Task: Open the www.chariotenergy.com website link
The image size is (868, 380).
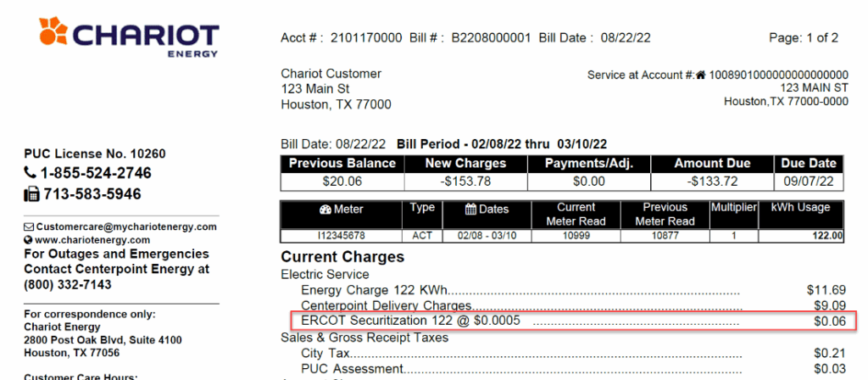Action: 92,240
